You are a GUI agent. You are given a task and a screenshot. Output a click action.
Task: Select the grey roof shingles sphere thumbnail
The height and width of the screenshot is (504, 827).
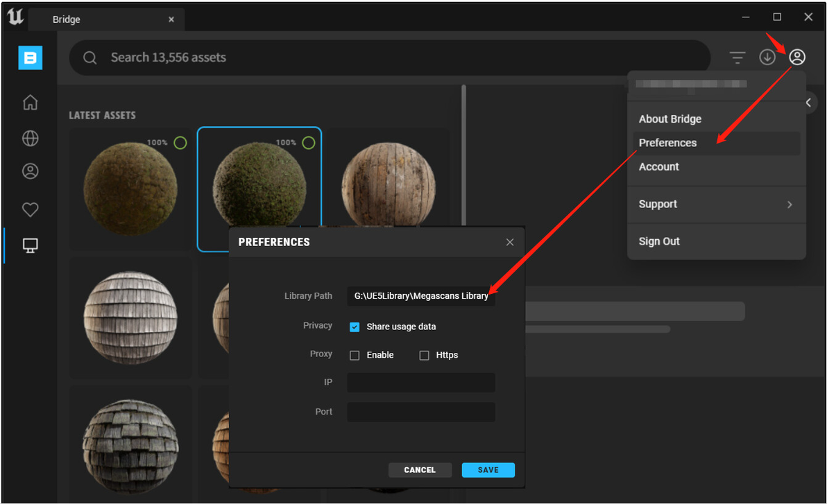pyautogui.click(x=130, y=318)
